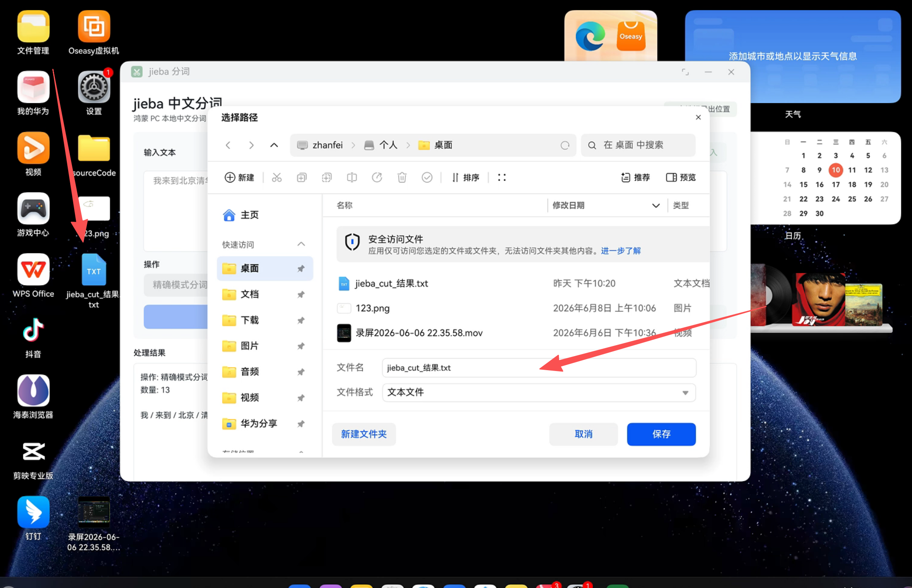The height and width of the screenshot is (588, 912).
Task: Close the 选择路径 dialog
Action: point(698,117)
